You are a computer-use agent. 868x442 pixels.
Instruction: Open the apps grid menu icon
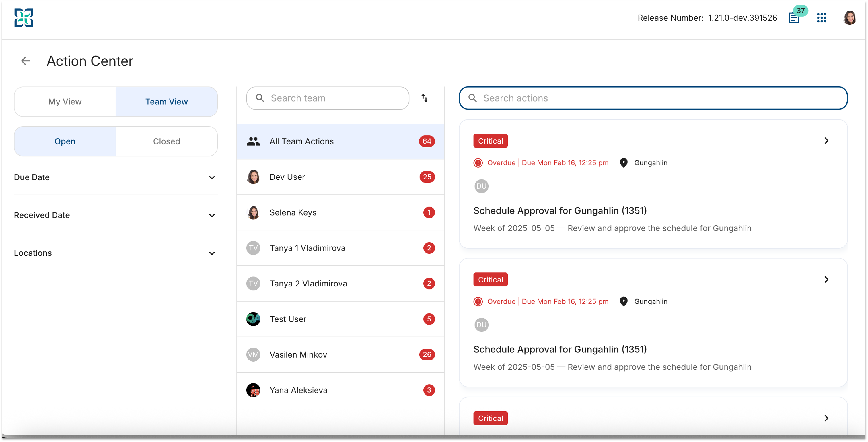pyautogui.click(x=822, y=18)
